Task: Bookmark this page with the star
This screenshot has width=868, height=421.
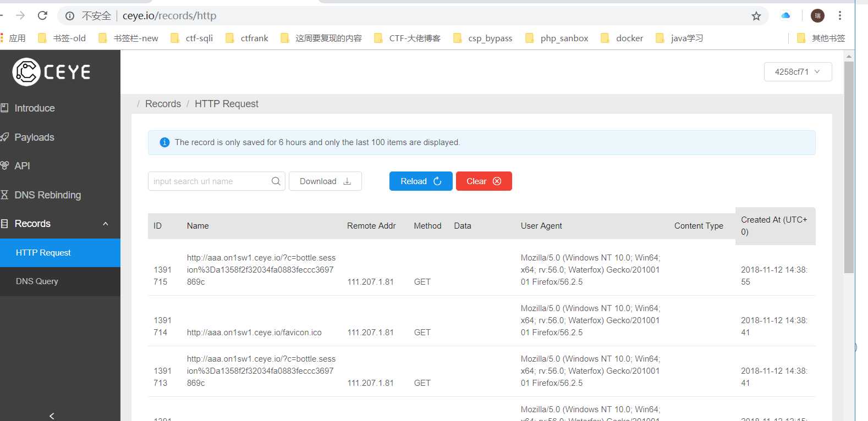Action: coord(756,16)
